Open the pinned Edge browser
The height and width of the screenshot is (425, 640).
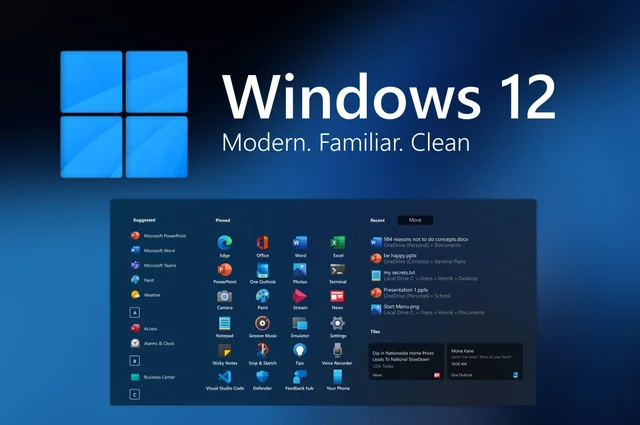[x=224, y=246]
